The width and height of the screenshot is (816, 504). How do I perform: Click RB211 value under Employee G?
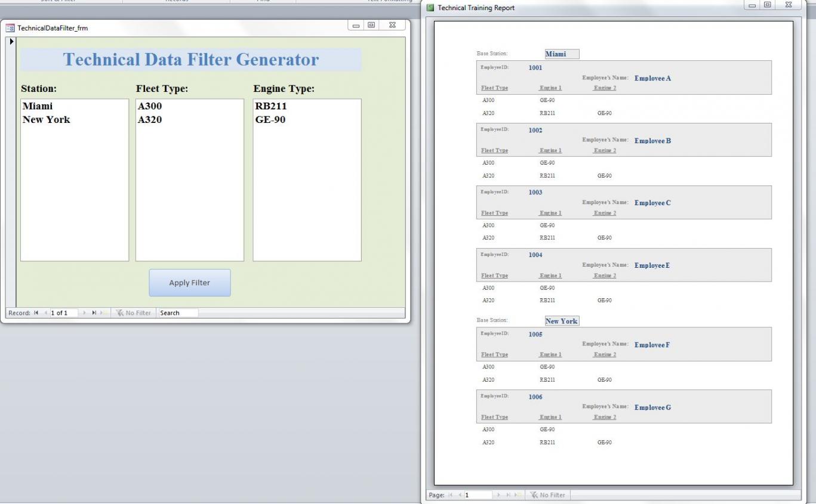547,443
